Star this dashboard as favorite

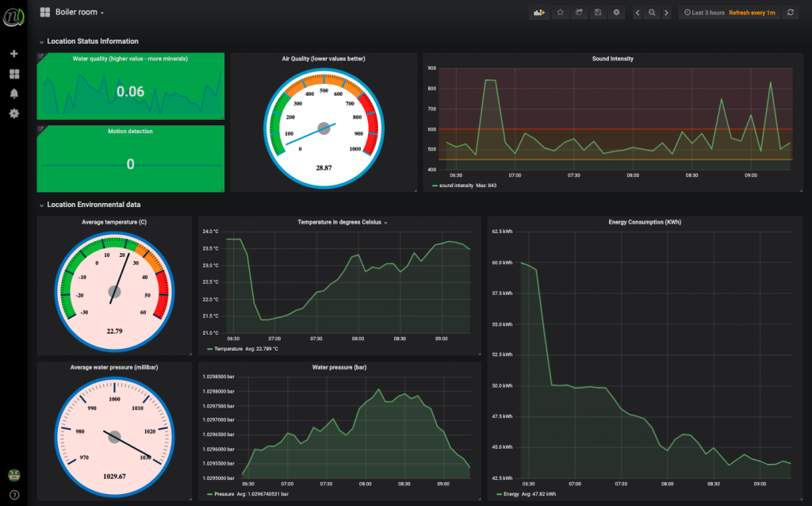tap(561, 13)
